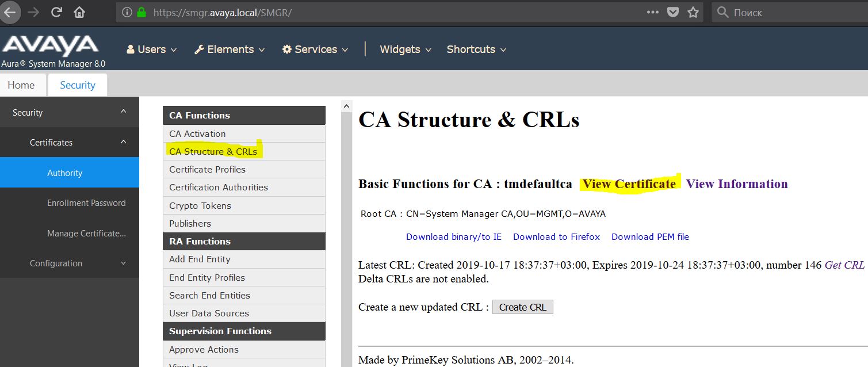Bookmark this page with the star icon
The image size is (868, 367).
click(693, 12)
